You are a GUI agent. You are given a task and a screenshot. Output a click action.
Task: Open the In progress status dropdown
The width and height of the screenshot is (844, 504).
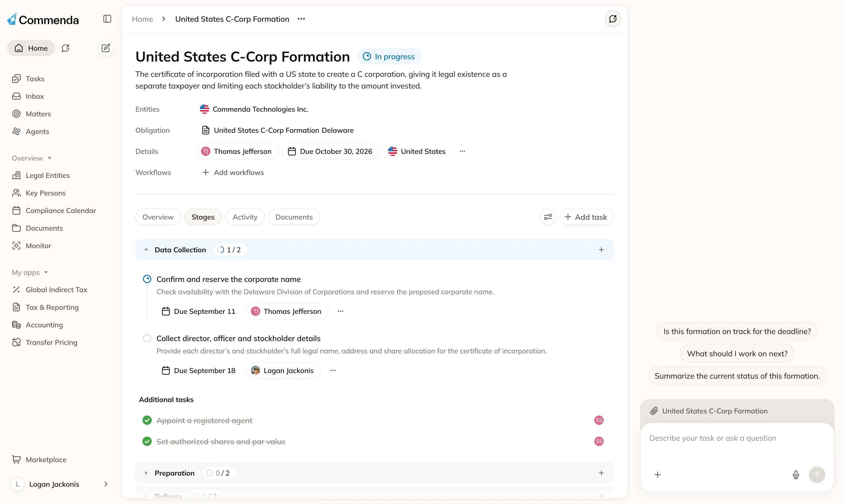pyautogui.click(x=389, y=56)
